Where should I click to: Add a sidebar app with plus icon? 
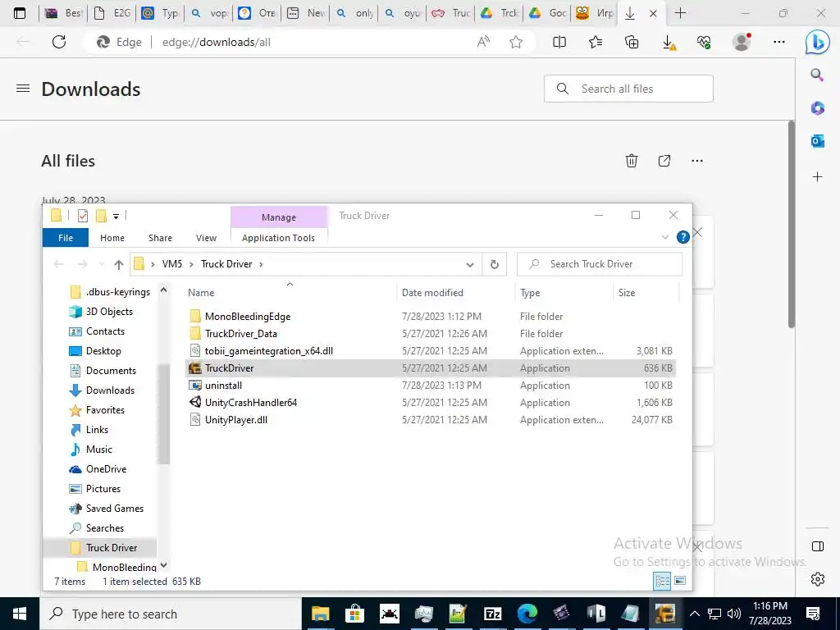(818, 177)
